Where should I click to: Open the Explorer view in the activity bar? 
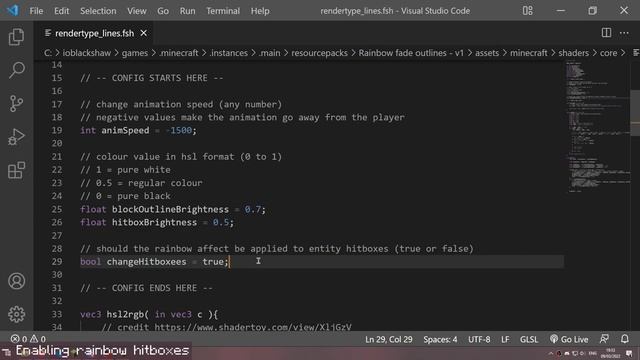pyautogui.click(x=16, y=37)
